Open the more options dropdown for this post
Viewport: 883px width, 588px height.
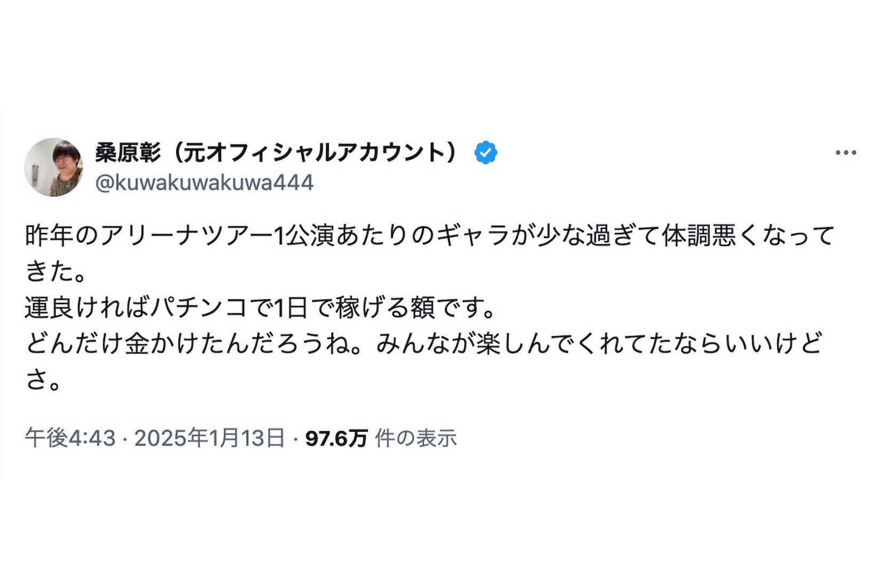tap(845, 152)
